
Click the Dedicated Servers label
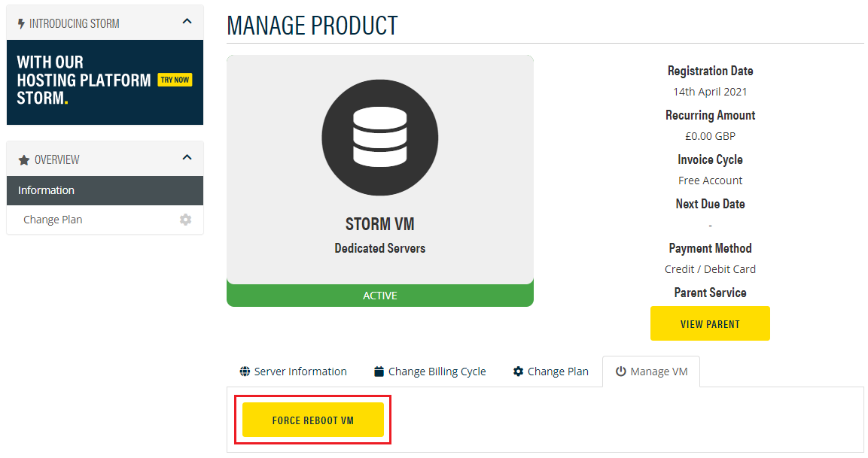(379, 248)
